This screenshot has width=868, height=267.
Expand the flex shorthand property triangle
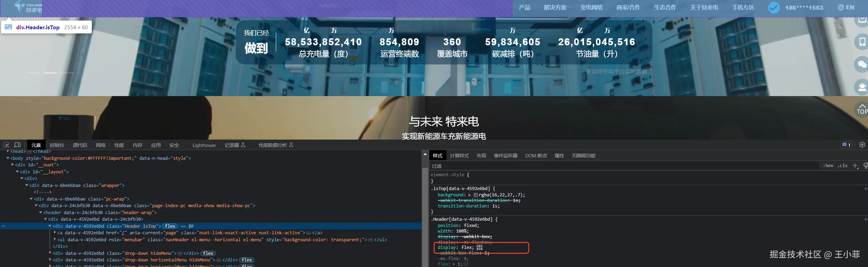pyautogui.click(x=454, y=264)
